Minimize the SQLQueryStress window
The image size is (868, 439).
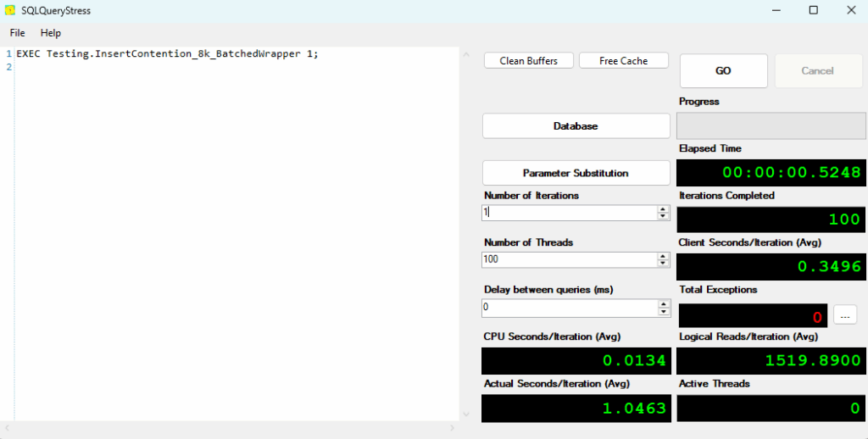coord(776,10)
